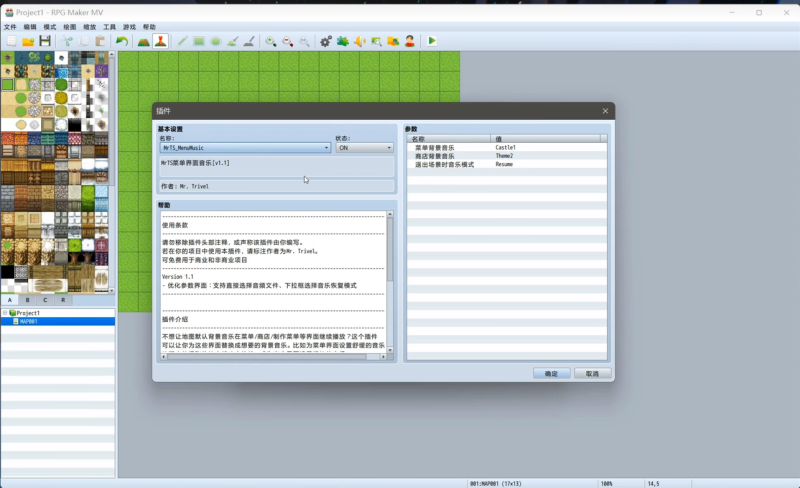800x488 pixels.
Task: Click the Theme2 parameter value
Action: click(505, 156)
